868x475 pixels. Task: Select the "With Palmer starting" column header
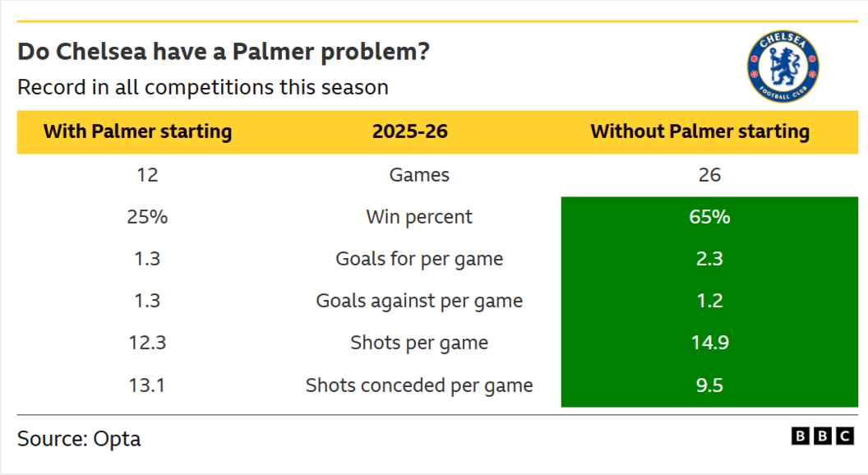point(137,131)
